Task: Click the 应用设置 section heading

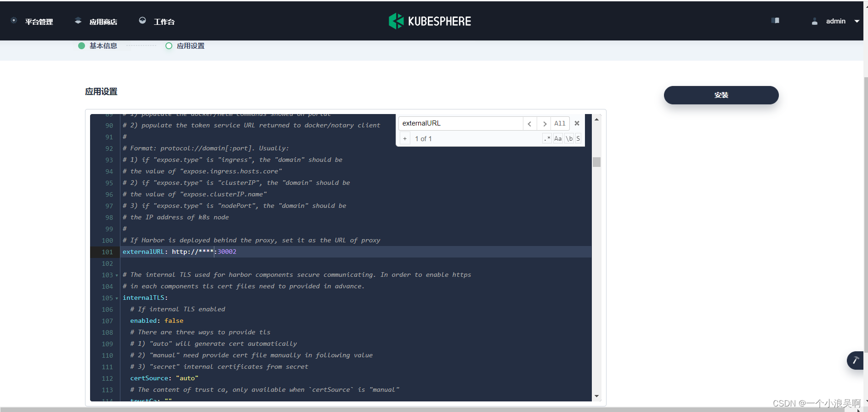Action: (101, 92)
